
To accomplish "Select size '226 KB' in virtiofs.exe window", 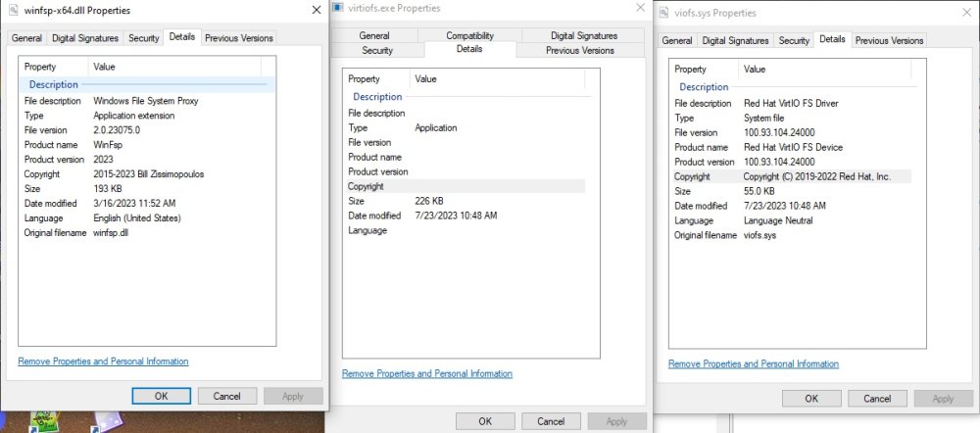I will click(x=429, y=201).
